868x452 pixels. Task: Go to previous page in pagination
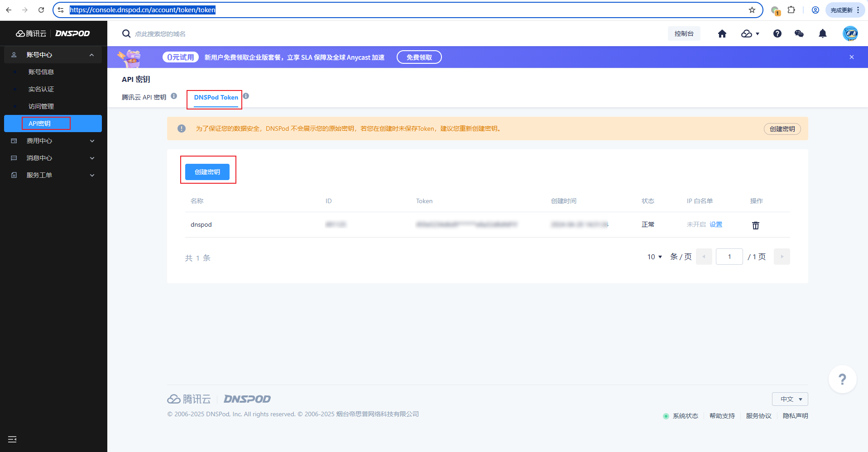coord(704,257)
